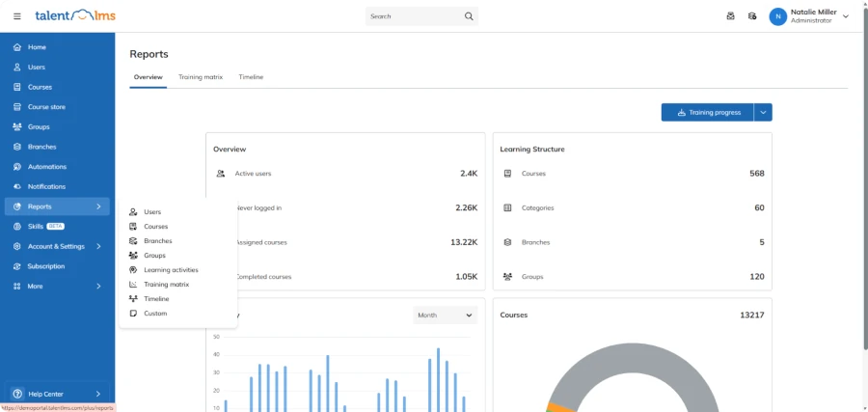Click the Categories icon in Learning Structure
This screenshot has width=868, height=412.
(507, 207)
